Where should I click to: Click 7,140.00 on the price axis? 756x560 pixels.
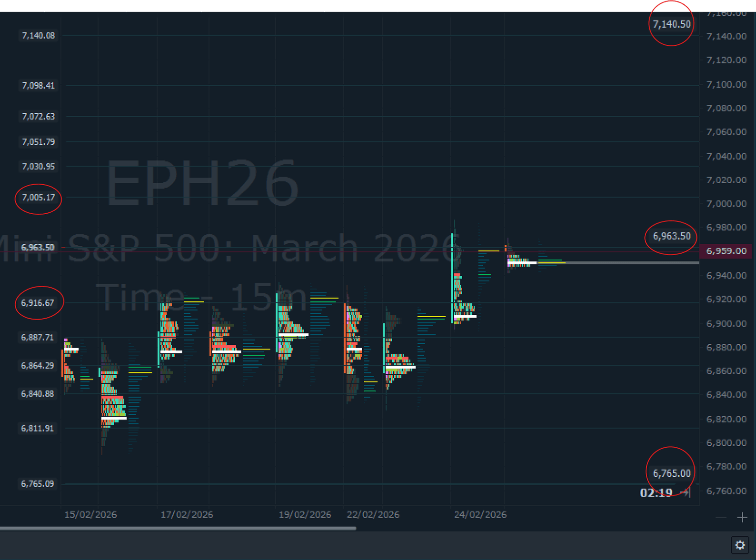coord(726,36)
